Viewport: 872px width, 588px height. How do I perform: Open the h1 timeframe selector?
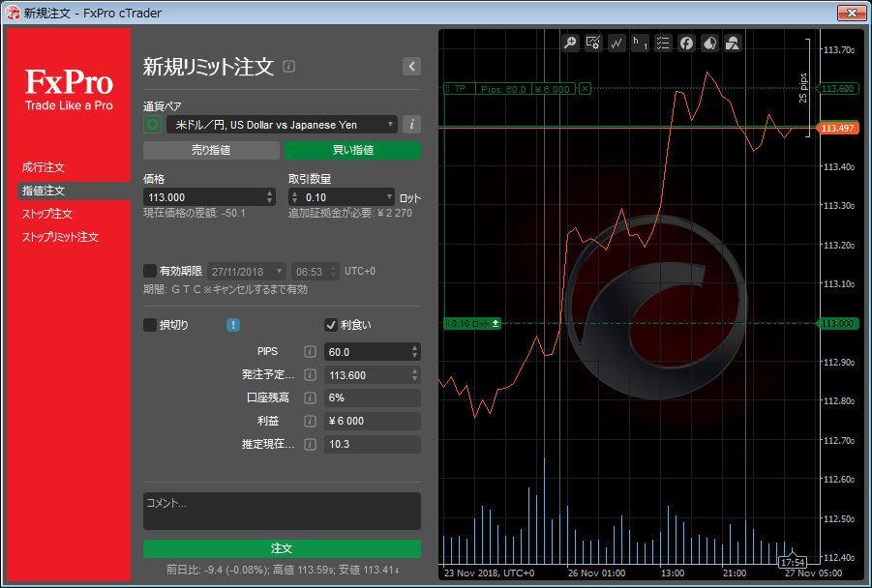640,43
